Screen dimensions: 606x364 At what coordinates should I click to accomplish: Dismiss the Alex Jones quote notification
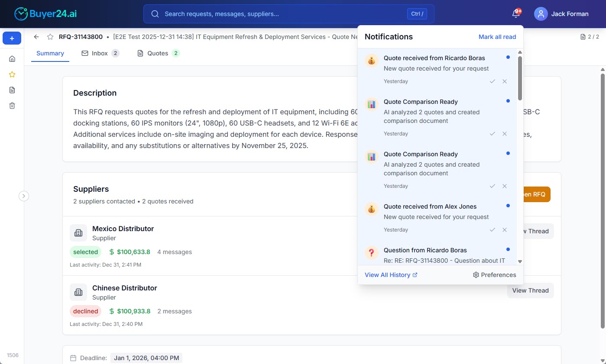point(505,230)
